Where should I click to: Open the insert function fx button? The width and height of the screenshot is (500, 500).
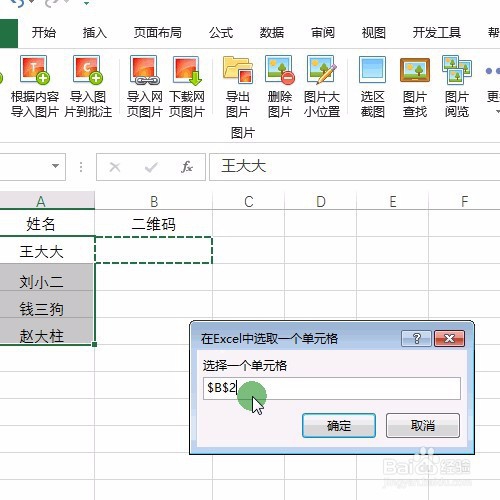pyautogui.click(x=187, y=167)
